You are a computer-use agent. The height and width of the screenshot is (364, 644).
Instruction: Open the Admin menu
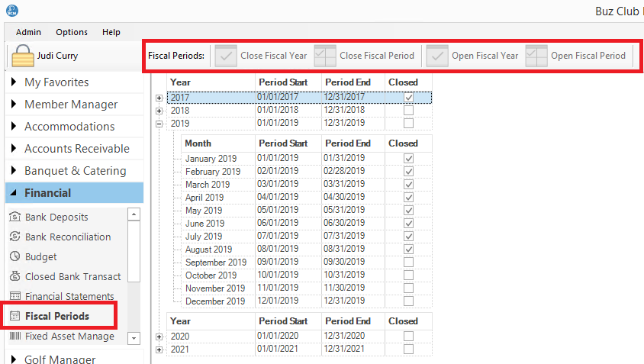pyautogui.click(x=28, y=32)
